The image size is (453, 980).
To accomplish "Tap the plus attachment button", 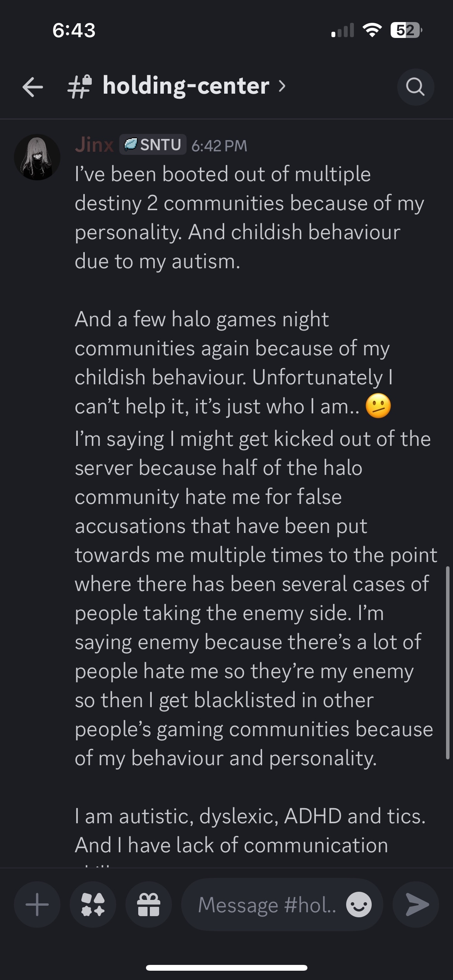I will (x=37, y=905).
